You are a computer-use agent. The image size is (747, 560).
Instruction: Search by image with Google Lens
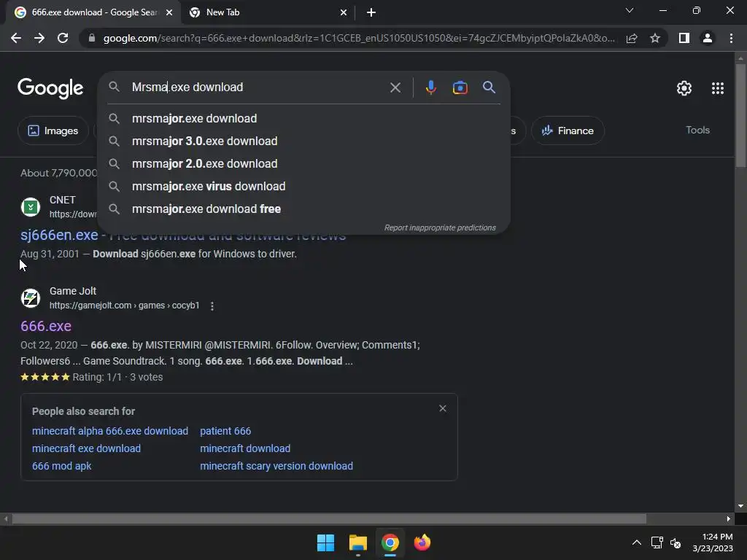[460, 87]
